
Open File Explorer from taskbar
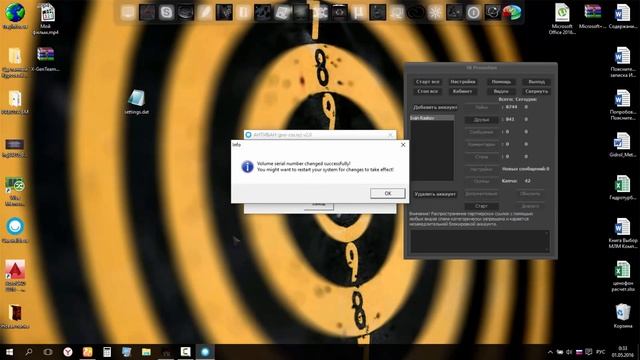pos(146,352)
